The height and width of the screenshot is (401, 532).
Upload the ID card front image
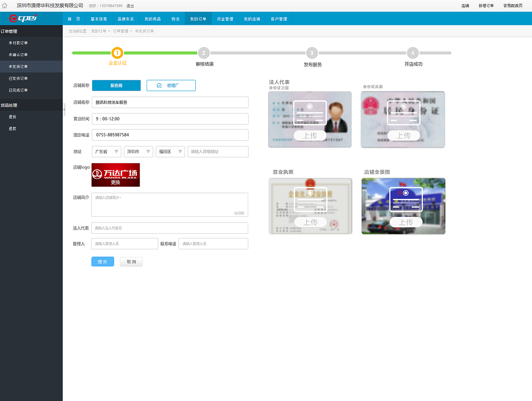coord(310,136)
